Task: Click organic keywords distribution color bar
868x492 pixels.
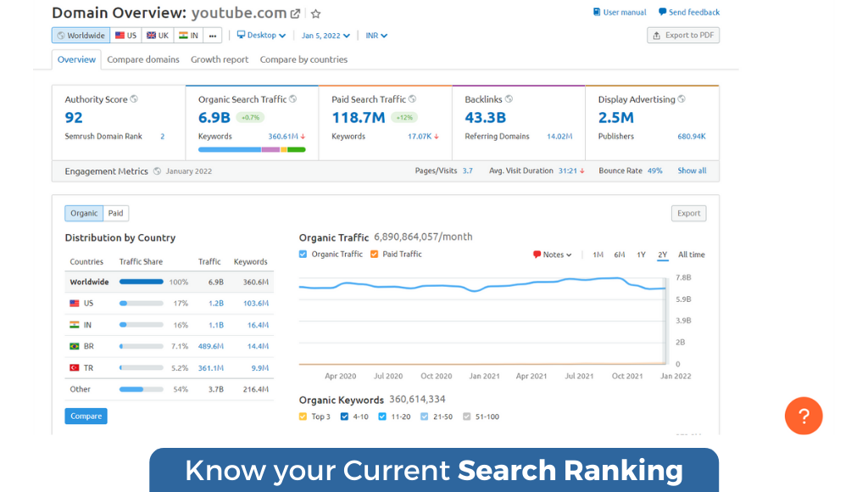Action: (x=252, y=149)
